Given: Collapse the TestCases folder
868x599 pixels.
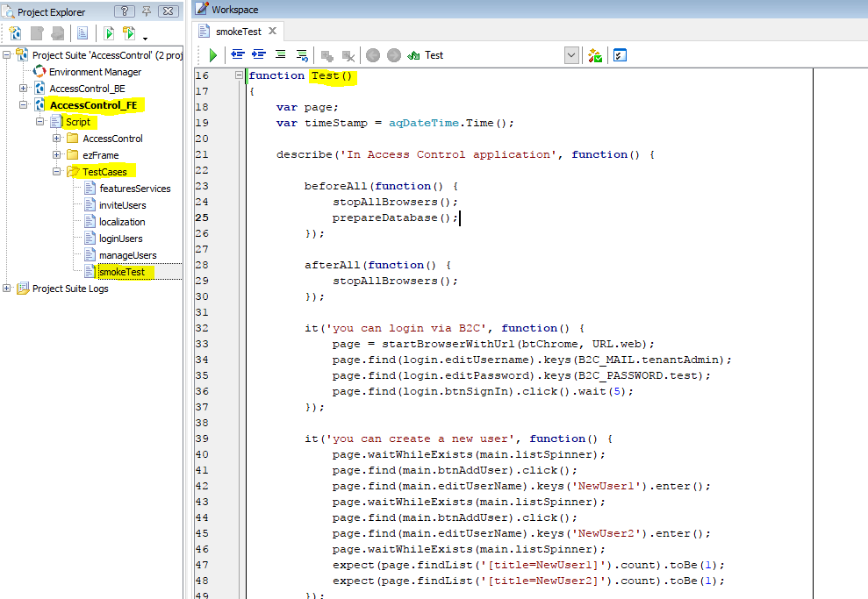Looking at the screenshot, I should [57, 172].
